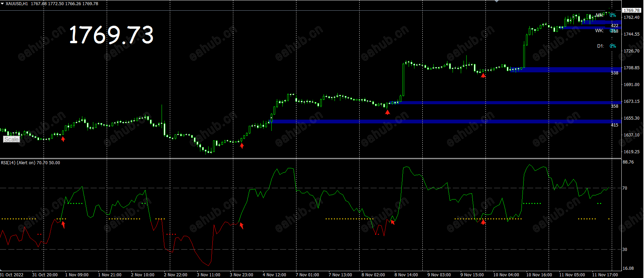Click the 2 Nov 10:00 time label
This screenshot has height=278, width=644.
coord(143,275)
